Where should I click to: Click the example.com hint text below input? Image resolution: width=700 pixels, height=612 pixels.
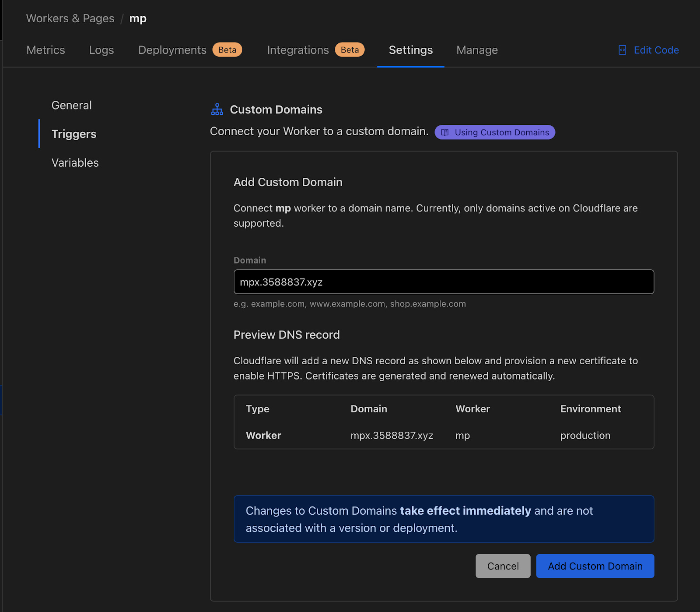350,304
